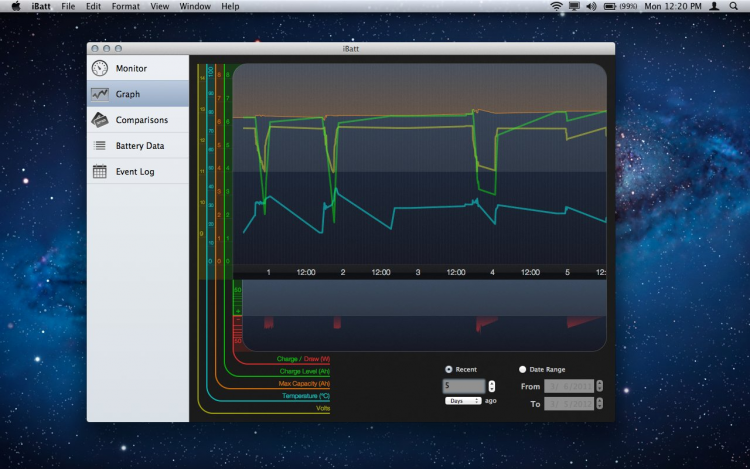Click the To date field

[x=569, y=403]
